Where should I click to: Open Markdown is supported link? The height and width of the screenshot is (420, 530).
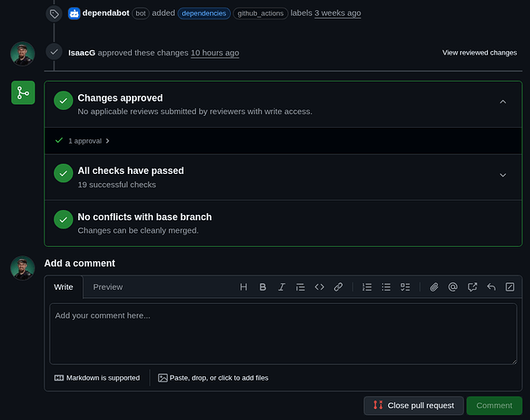pyautogui.click(x=102, y=378)
